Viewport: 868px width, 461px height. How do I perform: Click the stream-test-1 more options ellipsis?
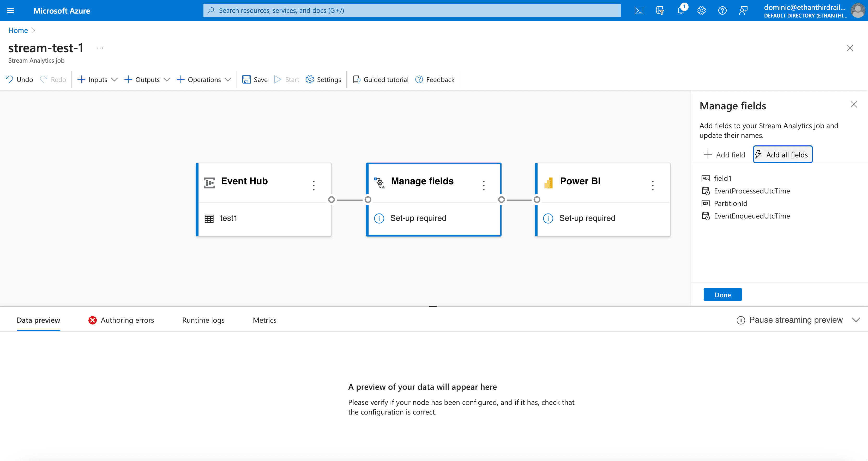pos(100,48)
